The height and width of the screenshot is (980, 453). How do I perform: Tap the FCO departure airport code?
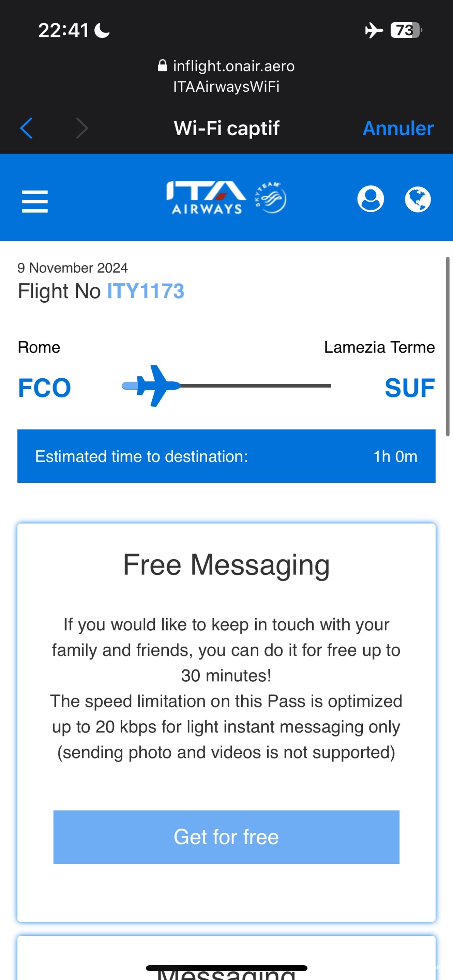[x=45, y=388]
